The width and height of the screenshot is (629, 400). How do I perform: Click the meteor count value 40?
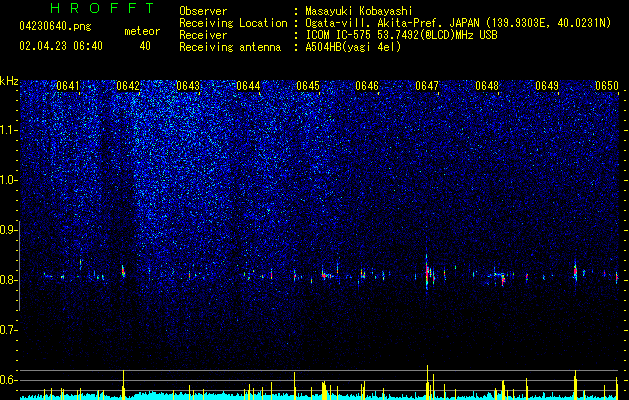145,46
